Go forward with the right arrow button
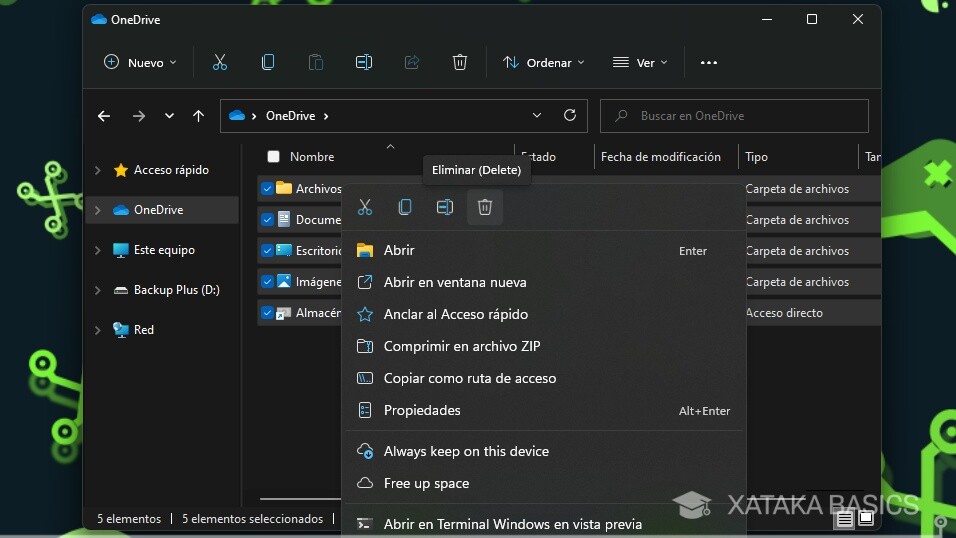 click(139, 116)
